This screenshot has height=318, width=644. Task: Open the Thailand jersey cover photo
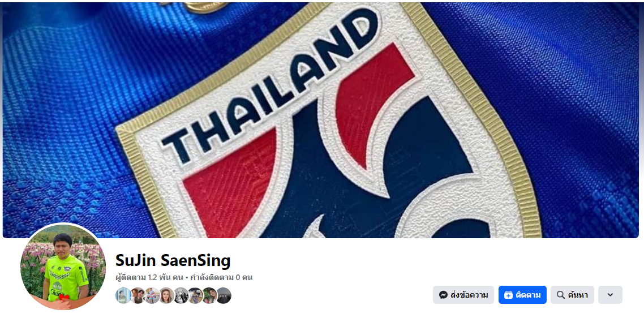tap(321, 120)
